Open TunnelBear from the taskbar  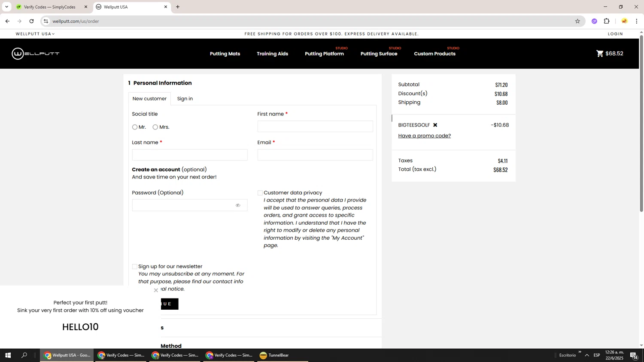(283, 355)
